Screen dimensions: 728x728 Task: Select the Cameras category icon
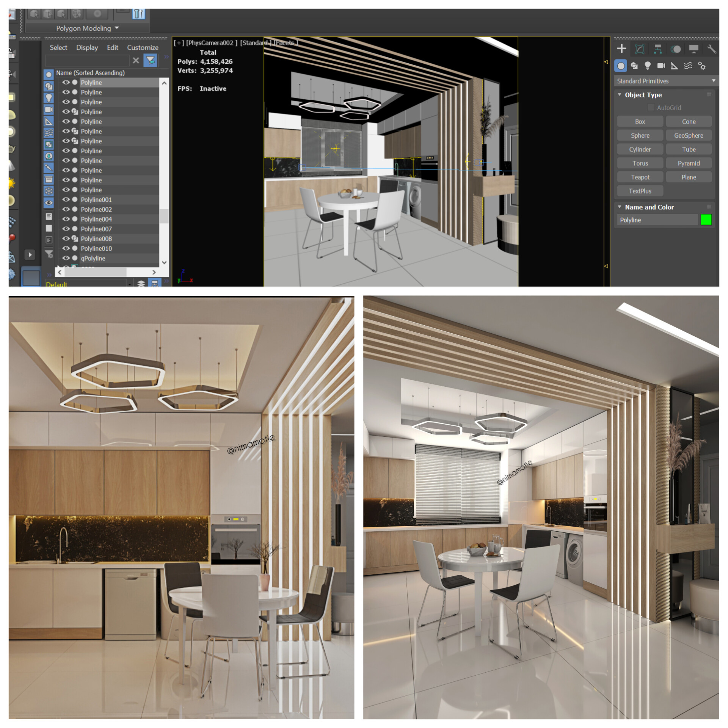(x=661, y=66)
